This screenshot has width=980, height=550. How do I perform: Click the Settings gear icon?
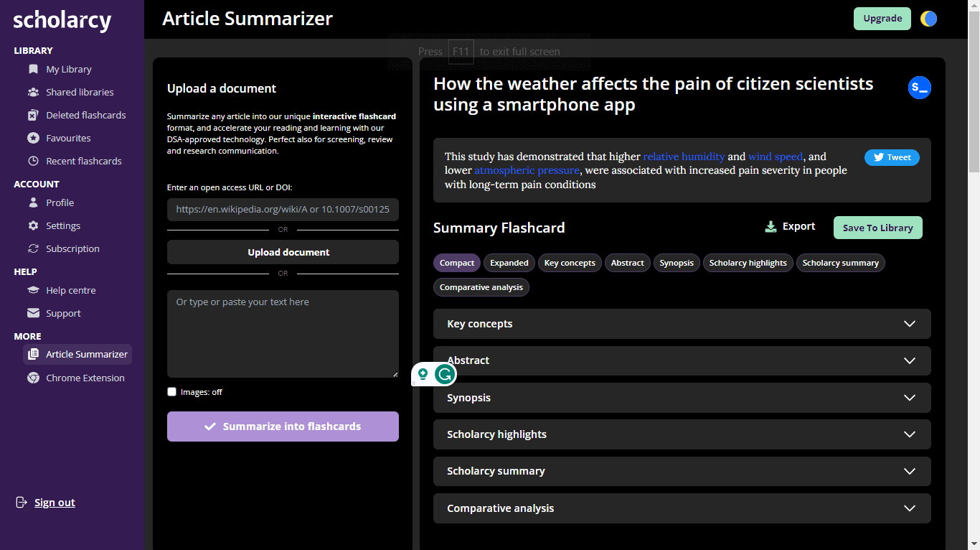pos(33,225)
